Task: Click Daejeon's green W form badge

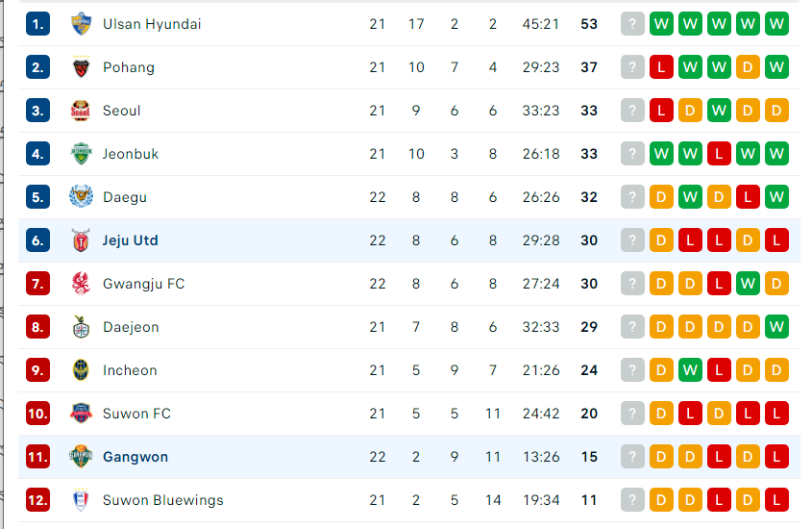Action: coord(776,327)
